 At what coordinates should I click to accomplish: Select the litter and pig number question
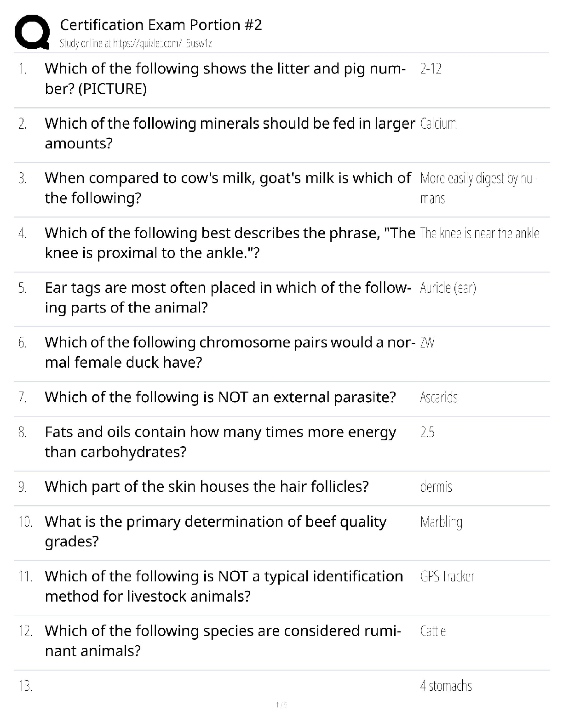(x=225, y=79)
